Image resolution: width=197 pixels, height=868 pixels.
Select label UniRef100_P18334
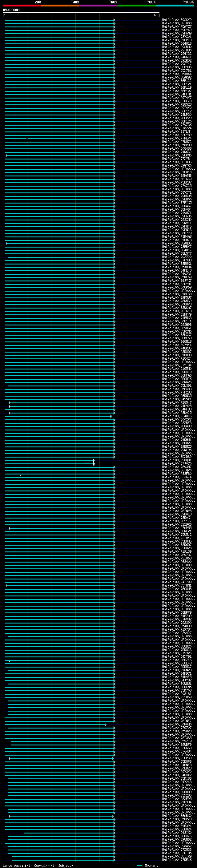coord(177,802)
